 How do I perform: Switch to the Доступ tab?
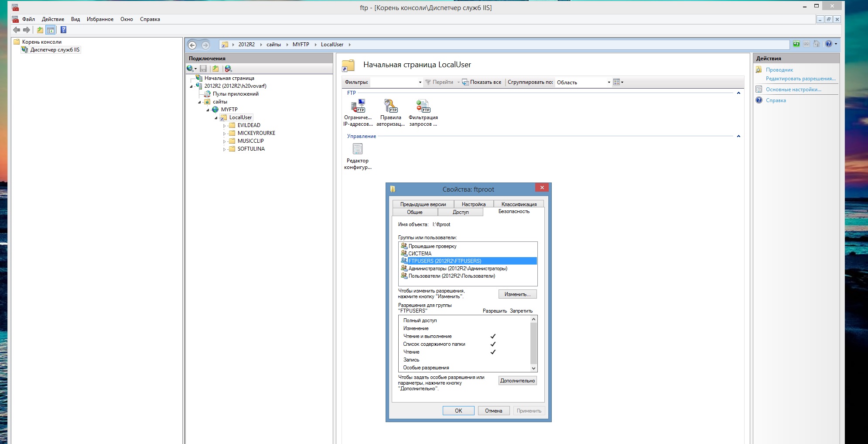click(460, 212)
